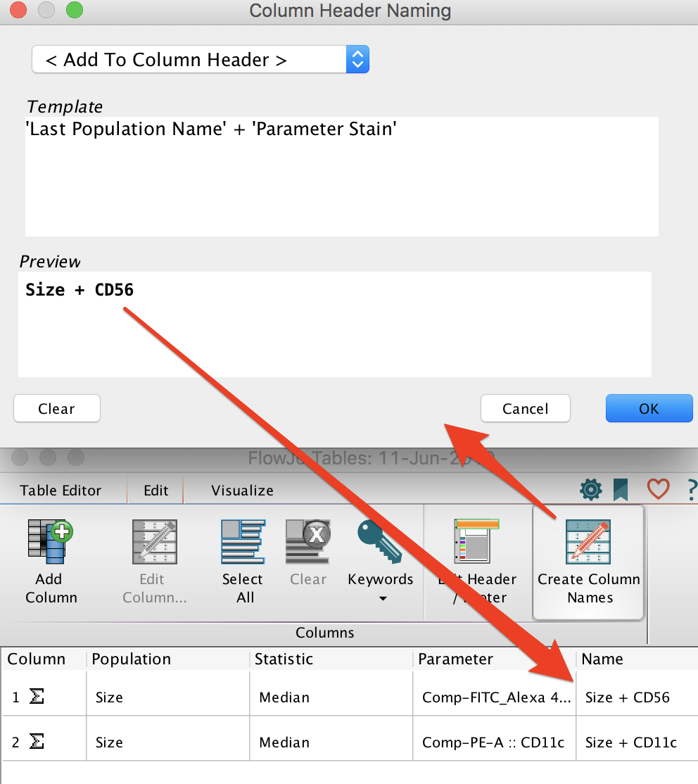Image resolution: width=698 pixels, height=784 pixels.
Task: Click the heart icon on the ribbon
Action: pos(657,490)
